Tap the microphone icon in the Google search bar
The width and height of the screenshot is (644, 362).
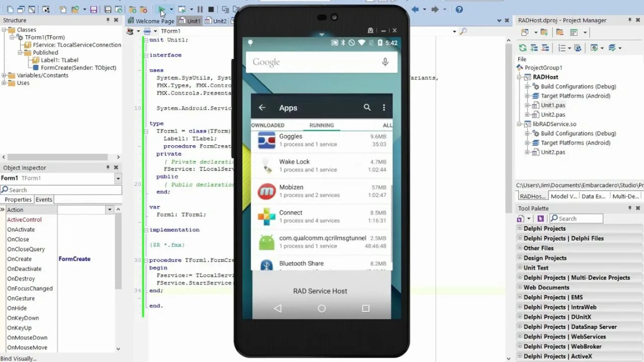[x=385, y=61]
